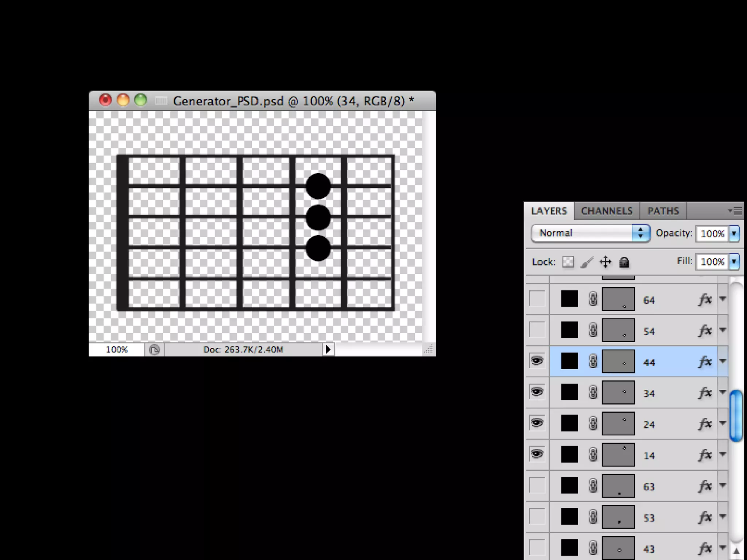Screen dimensions: 747x560
Task: Switch to the Channels tab
Action: coord(607,211)
